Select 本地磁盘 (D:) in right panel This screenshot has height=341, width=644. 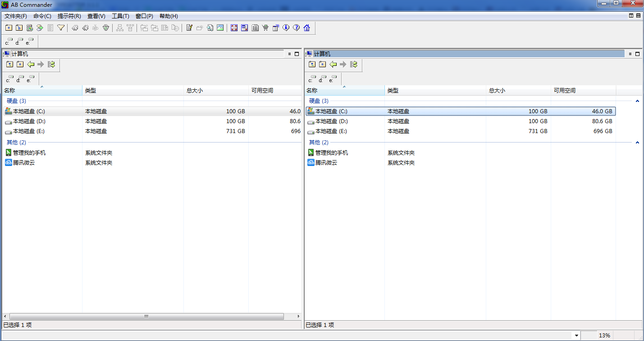pyautogui.click(x=460, y=121)
